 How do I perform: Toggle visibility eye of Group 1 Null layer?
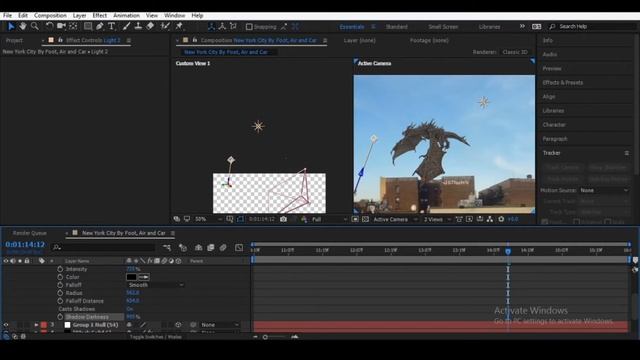click(6, 325)
